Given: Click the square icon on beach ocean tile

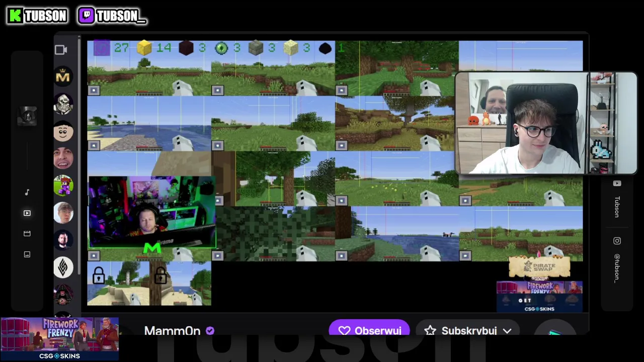Looking at the screenshot, I should (94, 145).
